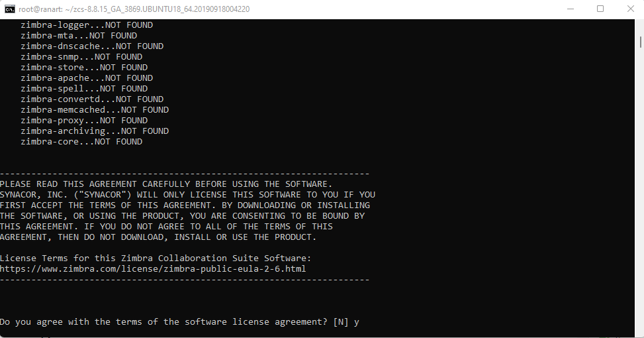Maximize the terminal window
Screen dimensions: 644x338
point(600,9)
